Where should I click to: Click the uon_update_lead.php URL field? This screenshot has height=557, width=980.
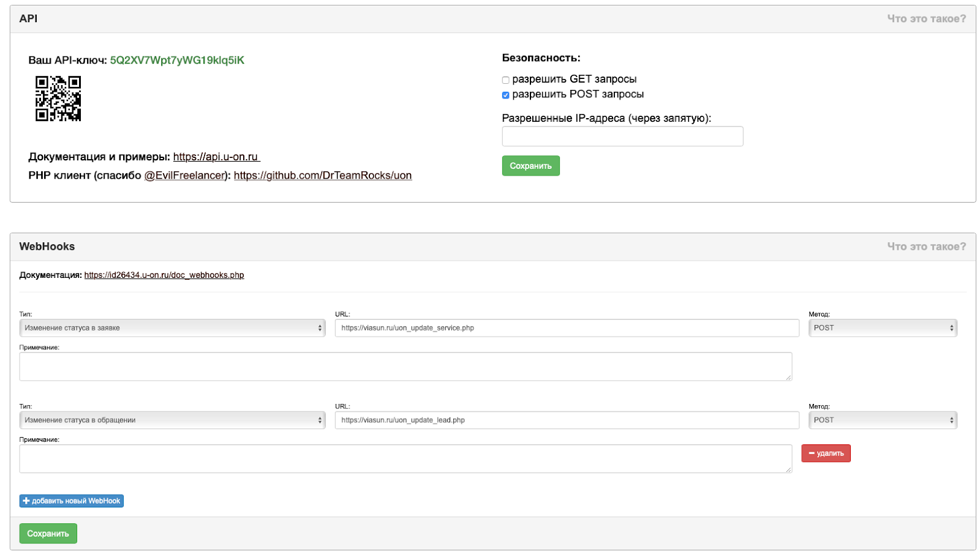click(567, 421)
